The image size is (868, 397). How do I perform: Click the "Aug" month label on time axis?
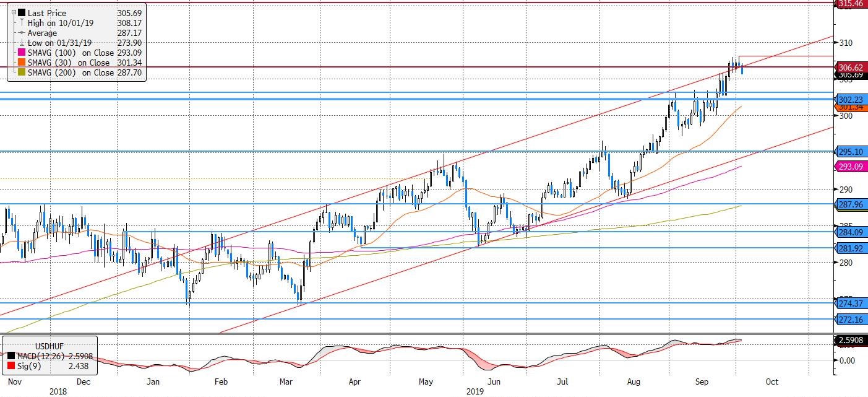tap(632, 382)
